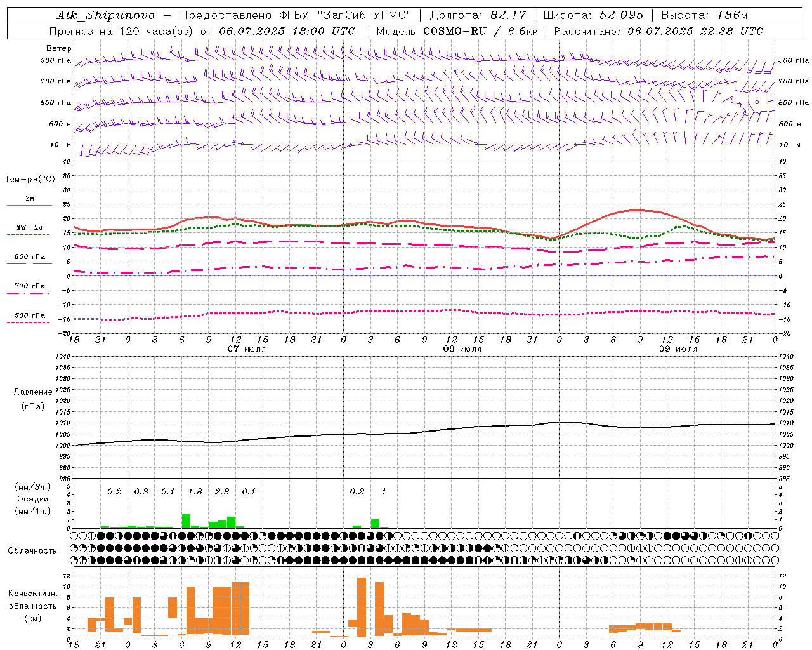The height and width of the screenshot is (650, 812).
Task: Click the dotted pink swatch under legend '500 гПа'
Action: coord(28,322)
